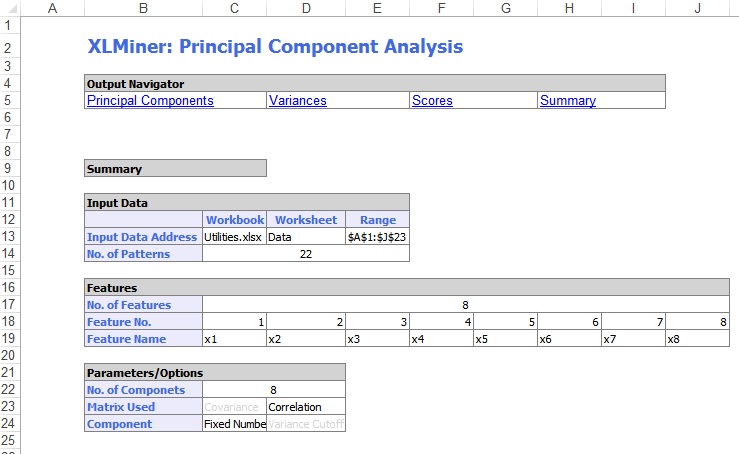Click the Worksheet cell with value Data
The width and height of the screenshot is (739, 454).
click(x=305, y=237)
